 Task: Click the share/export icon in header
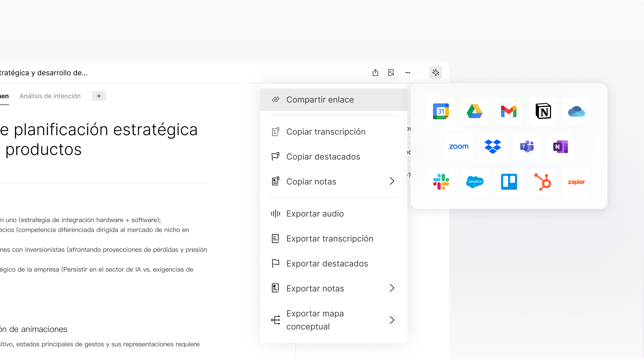[x=375, y=73]
